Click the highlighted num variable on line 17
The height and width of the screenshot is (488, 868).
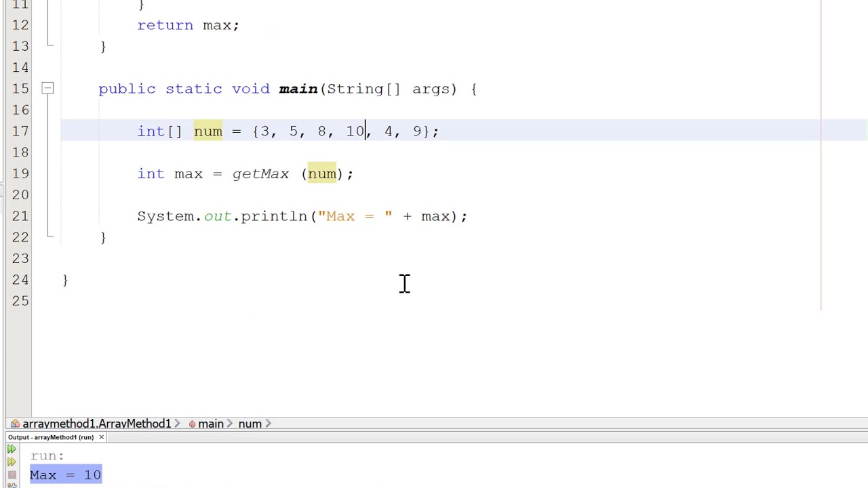pyautogui.click(x=208, y=131)
